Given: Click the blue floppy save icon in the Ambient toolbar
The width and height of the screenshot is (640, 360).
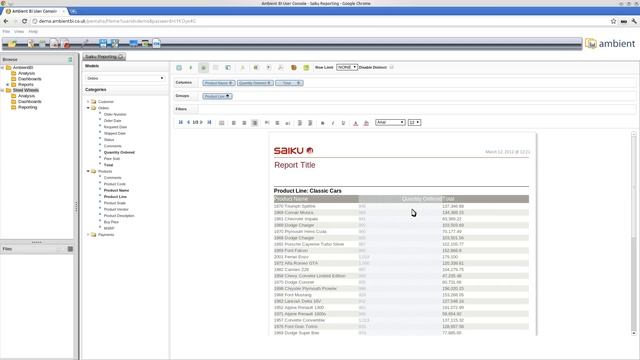Looking at the screenshot, I should tap(103, 43).
